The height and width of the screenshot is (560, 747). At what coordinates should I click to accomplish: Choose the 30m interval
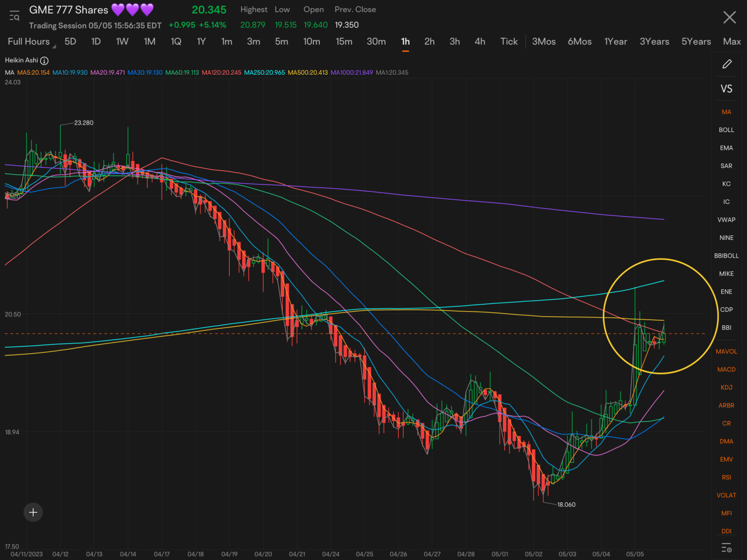coord(376,42)
